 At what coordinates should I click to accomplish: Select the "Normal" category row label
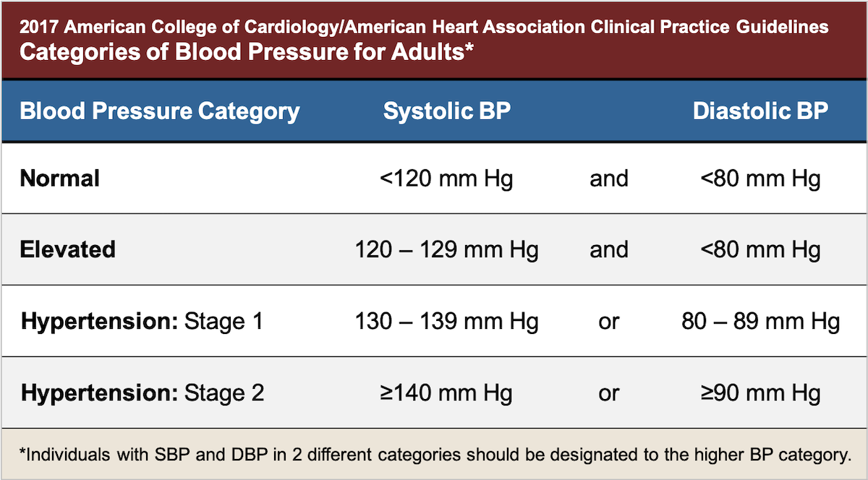[x=60, y=179]
